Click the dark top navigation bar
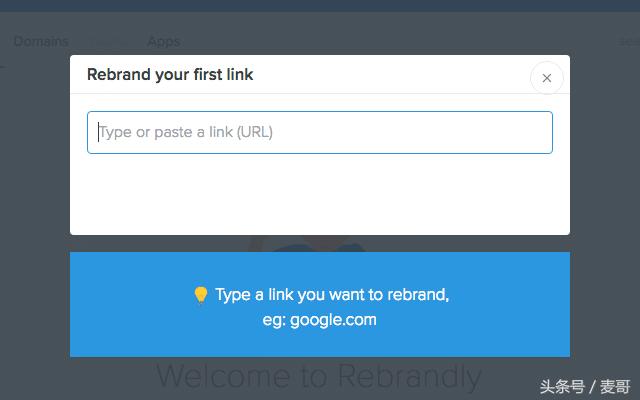The image size is (640, 400). 320,5
